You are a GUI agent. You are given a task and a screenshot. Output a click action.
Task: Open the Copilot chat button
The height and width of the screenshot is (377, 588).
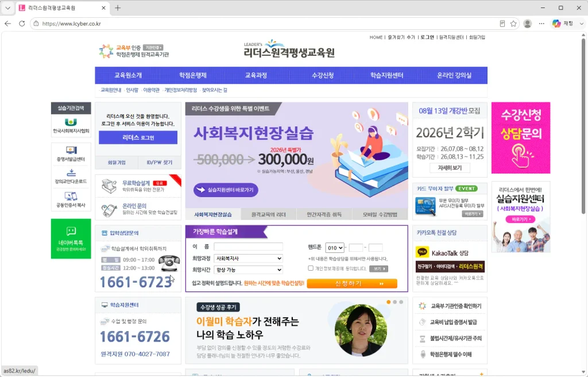563,24
